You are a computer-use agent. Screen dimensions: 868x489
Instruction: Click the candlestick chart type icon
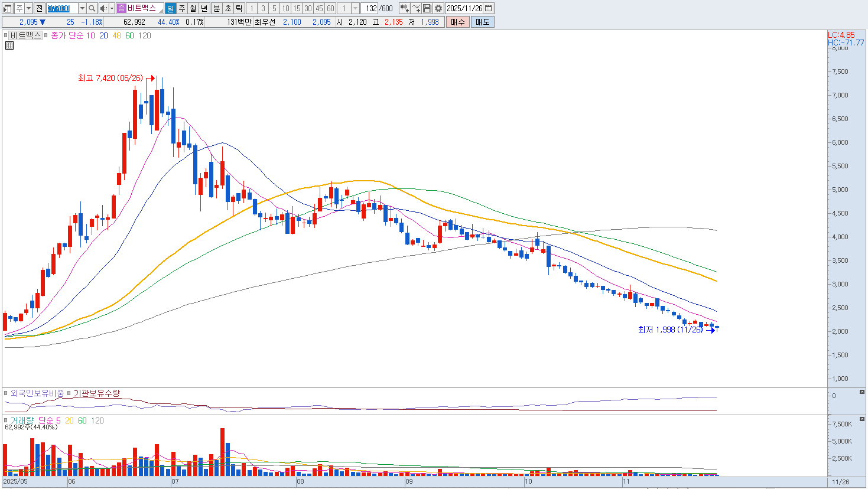pyautogui.click(x=404, y=8)
